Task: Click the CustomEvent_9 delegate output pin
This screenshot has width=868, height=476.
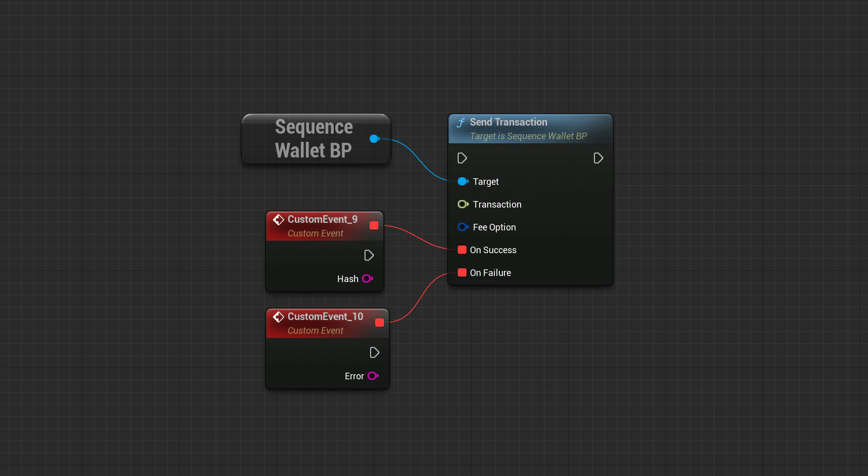Action: pos(374,225)
